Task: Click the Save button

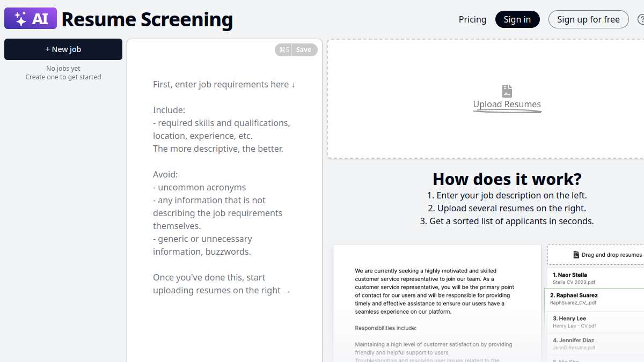Action: pos(304,50)
